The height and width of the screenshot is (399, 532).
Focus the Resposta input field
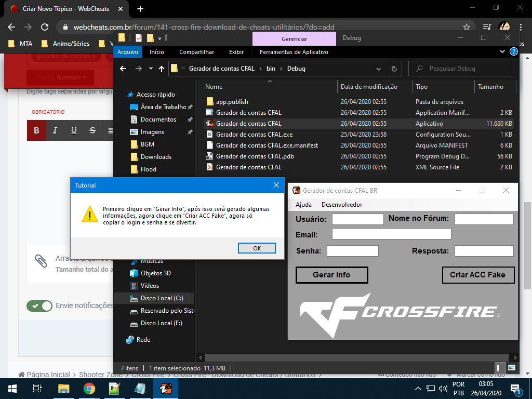pos(484,251)
